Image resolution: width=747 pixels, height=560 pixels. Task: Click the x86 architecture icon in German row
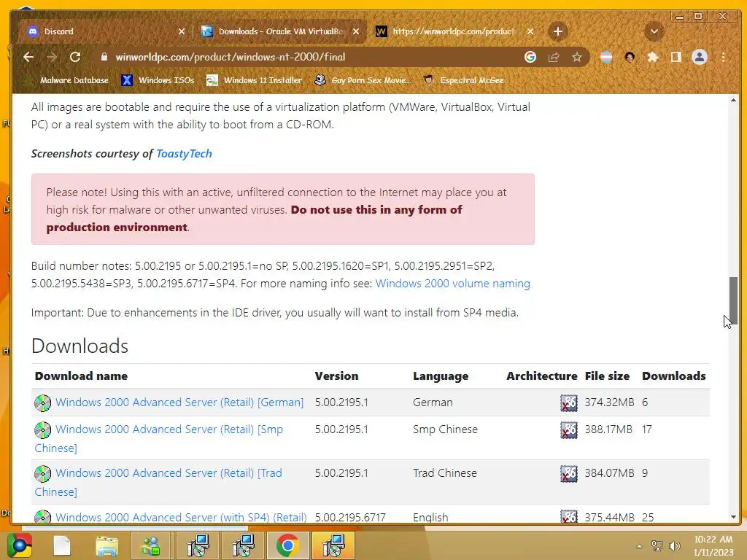[x=569, y=402]
